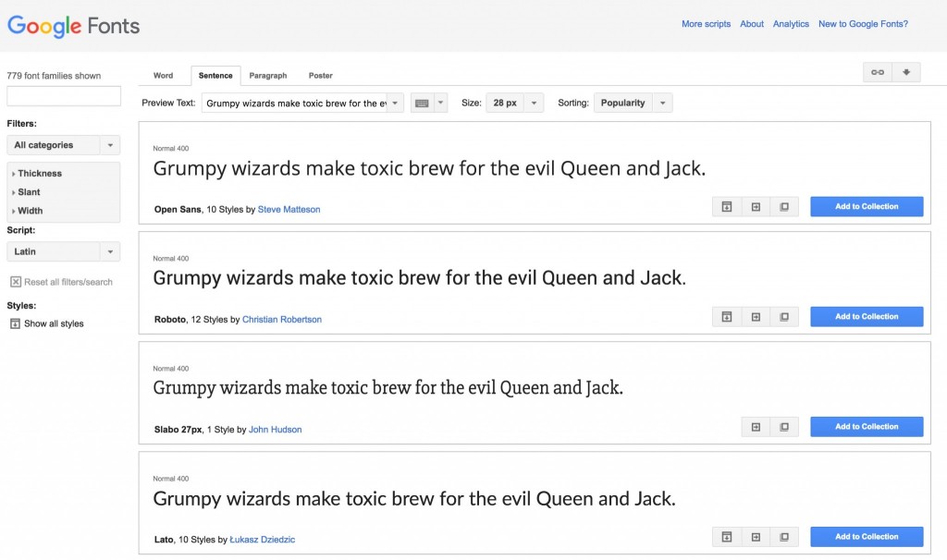Click the quick-use arrow icon in Open Sans row
The height and width of the screenshot is (560, 947).
756,207
